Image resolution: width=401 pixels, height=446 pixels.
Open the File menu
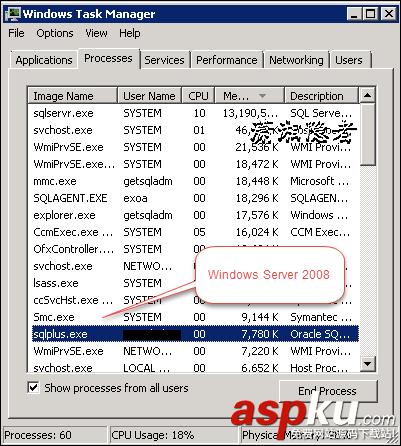tap(16, 33)
